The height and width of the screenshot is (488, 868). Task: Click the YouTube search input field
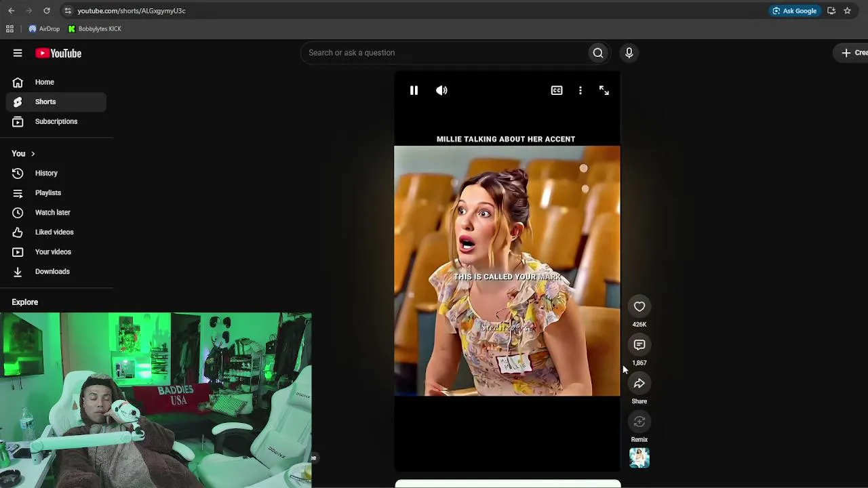pyautogui.click(x=444, y=53)
